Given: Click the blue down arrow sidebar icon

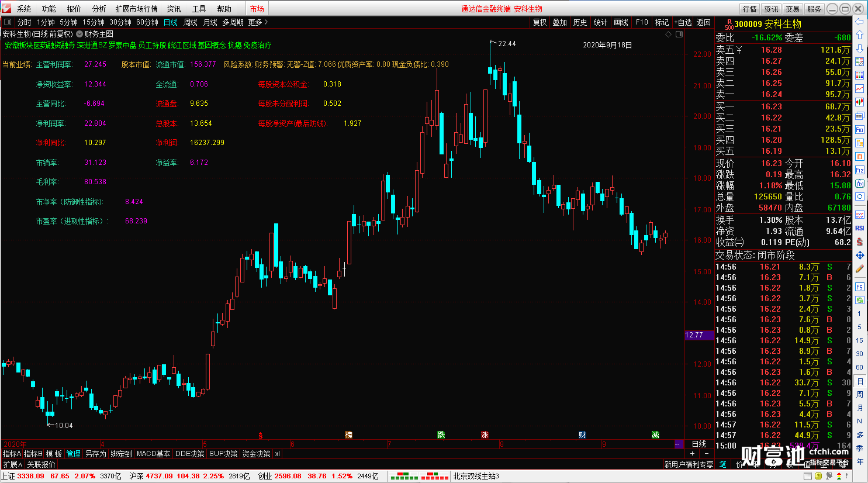Looking at the screenshot, I should pyautogui.click(x=860, y=49).
